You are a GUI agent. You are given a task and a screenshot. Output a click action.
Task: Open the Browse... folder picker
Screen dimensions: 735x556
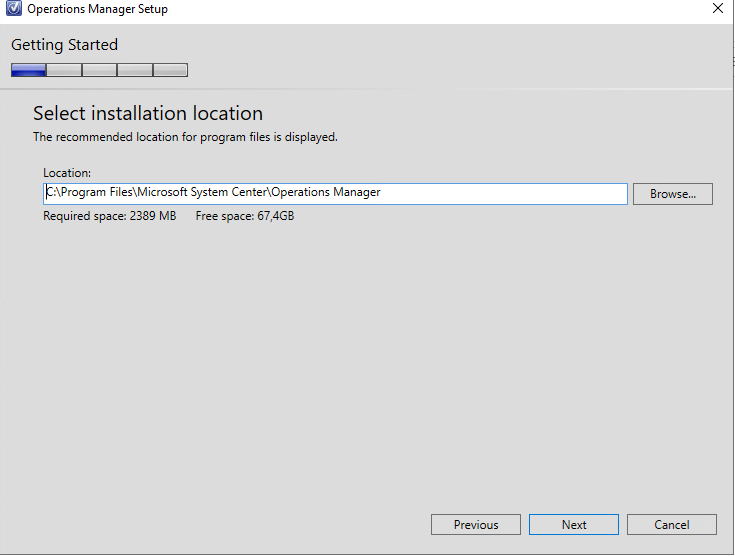click(x=673, y=194)
